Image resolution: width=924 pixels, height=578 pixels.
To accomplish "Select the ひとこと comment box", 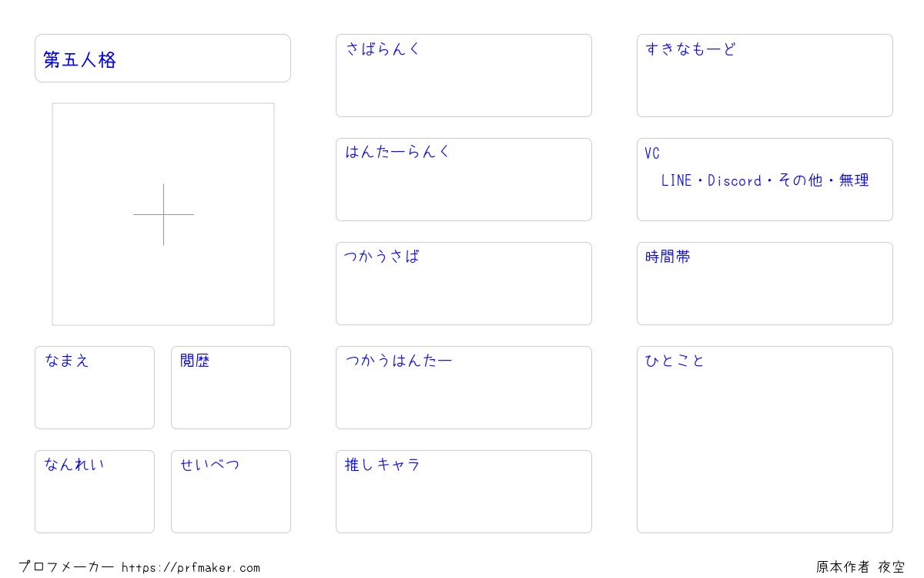I will point(765,439).
